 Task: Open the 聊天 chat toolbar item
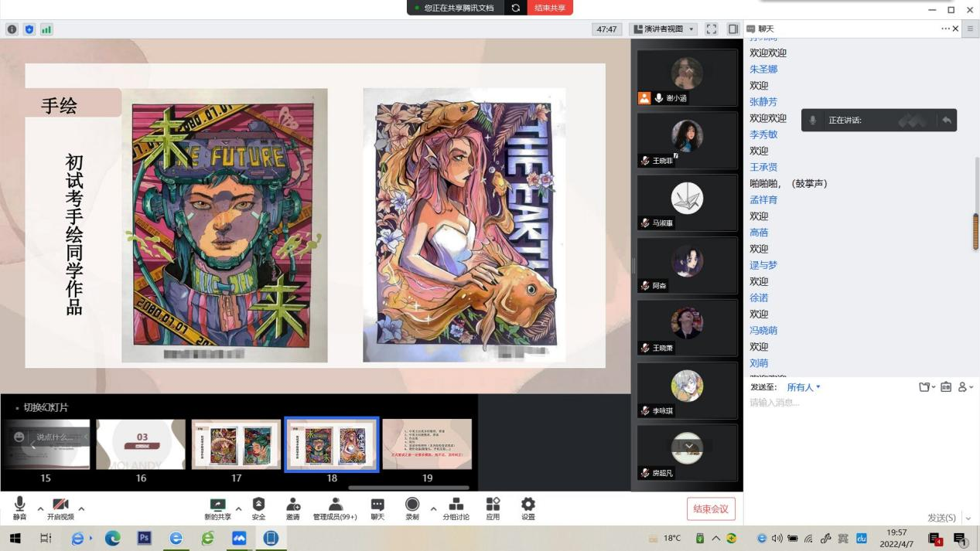(377, 508)
